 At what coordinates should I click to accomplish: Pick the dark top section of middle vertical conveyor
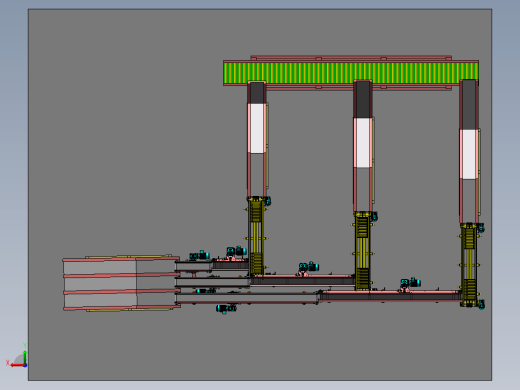[363, 99]
